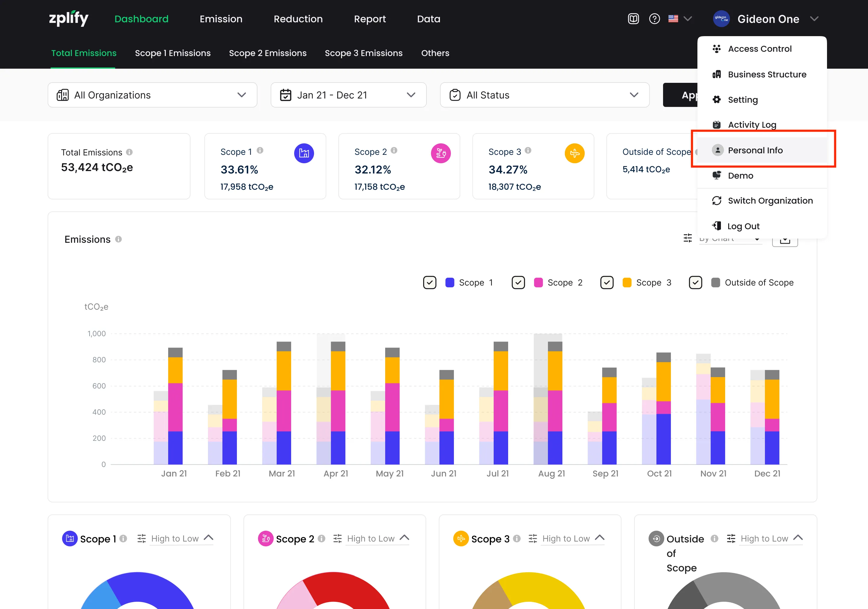Click info icon next to Total Emissions
The image size is (868, 609).
129,152
